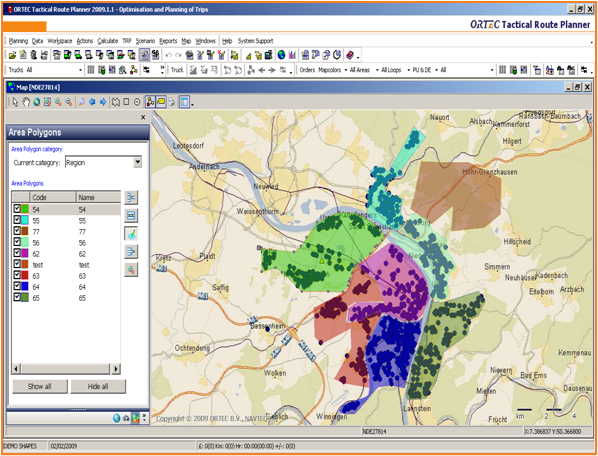Image resolution: width=598 pixels, height=456 pixels.
Task: Click the blue table button below the split-arrows button
Action: point(131,216)
